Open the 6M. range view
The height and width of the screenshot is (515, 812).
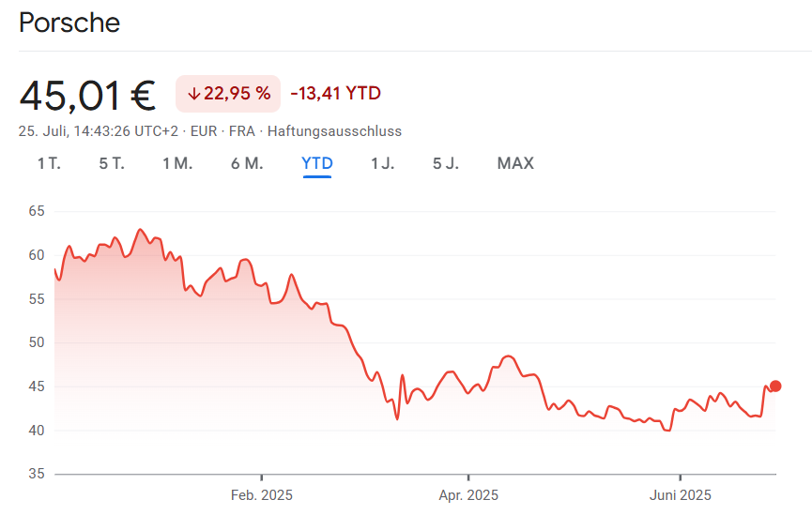pyautogui.click(x=247, y=163)
